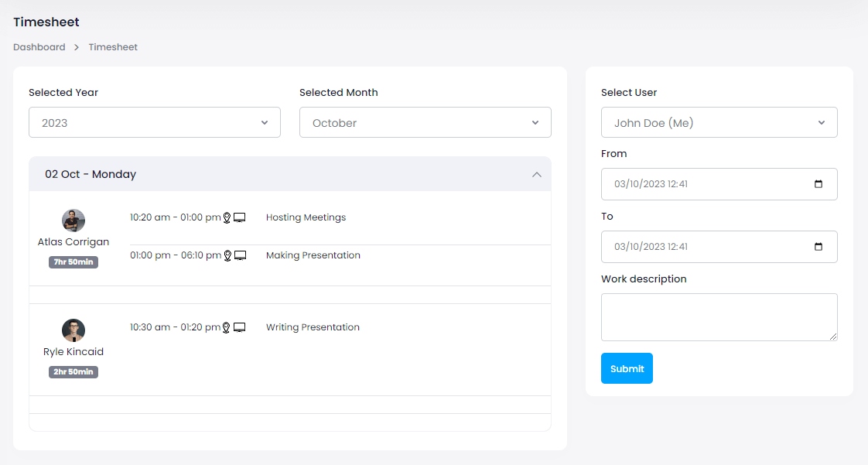Click location pin icon for Making Presentation entry

tap(227, 256)
